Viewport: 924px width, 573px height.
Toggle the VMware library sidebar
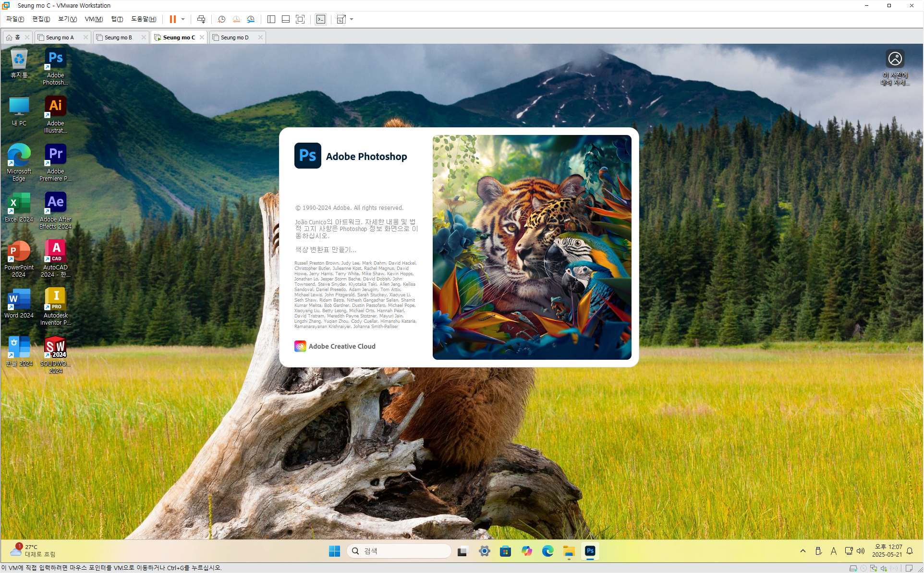tap(271, 19)
